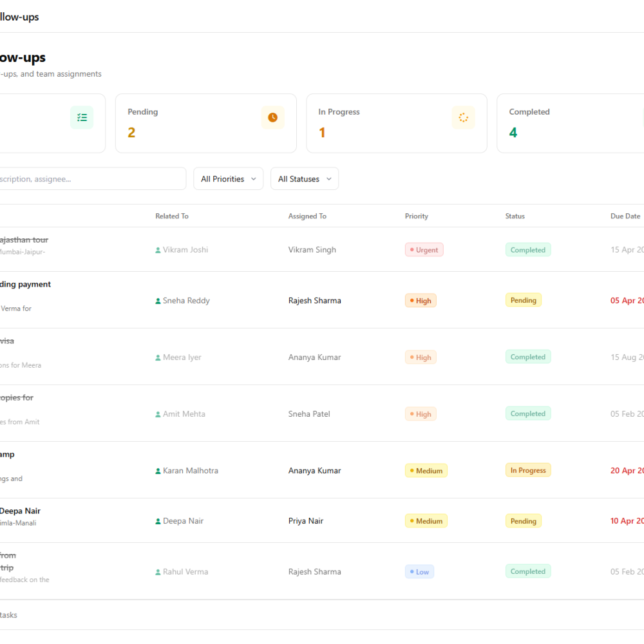Click person icon beside Amit Mehta
Screen dimensions: 644x644
(x=158, y=414)
